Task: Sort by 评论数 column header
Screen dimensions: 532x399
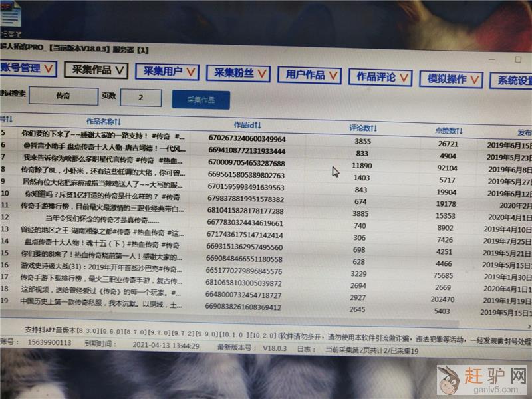Action: [363, 128]
